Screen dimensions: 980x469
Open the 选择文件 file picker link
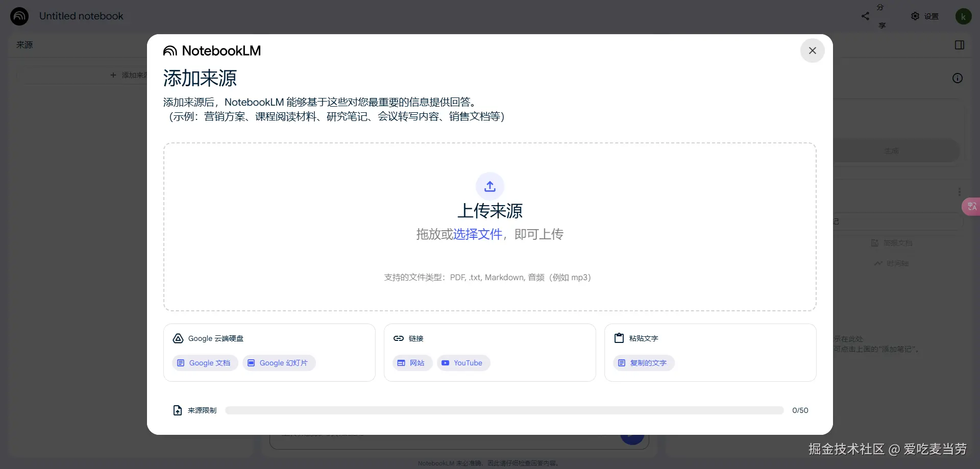[x=478, y=234]
